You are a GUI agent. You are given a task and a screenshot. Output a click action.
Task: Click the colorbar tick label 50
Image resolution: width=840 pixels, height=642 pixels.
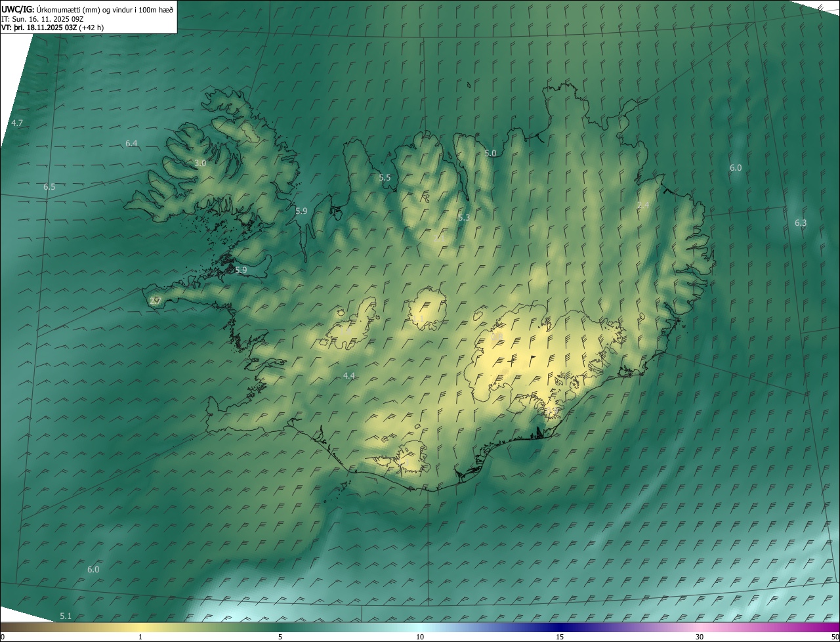(835, 637)
